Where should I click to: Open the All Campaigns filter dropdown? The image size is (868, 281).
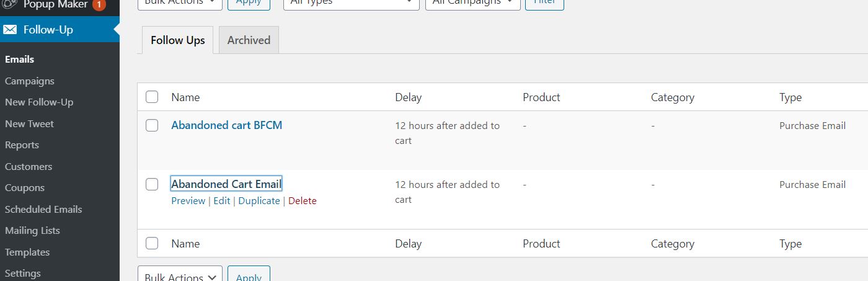tap(473, 2)
